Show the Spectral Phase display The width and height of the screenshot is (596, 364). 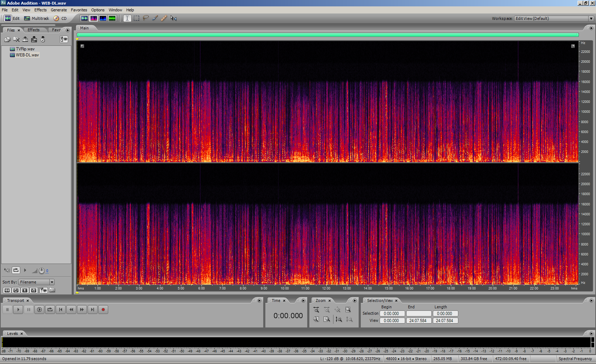112,18
